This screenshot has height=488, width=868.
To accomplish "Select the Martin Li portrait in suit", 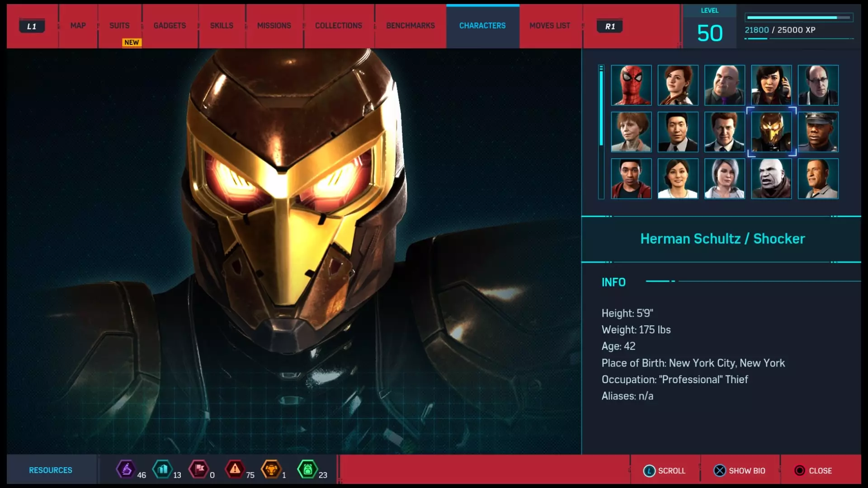I will coord(678,132).
